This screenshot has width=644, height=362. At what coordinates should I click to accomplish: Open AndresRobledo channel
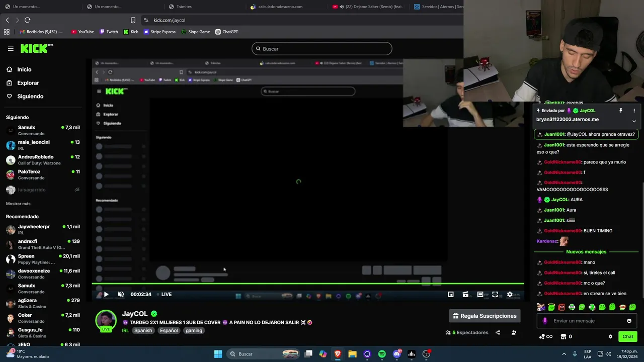43,160
